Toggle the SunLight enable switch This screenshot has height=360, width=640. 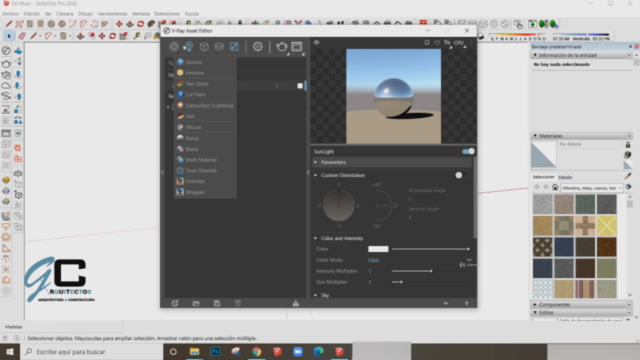(468, 151)
